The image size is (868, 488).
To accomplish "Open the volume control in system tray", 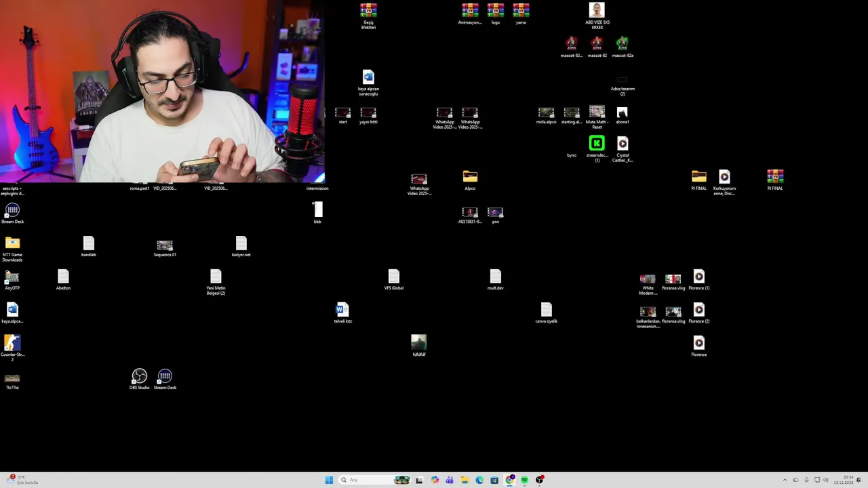I will (x=825, y=480).
